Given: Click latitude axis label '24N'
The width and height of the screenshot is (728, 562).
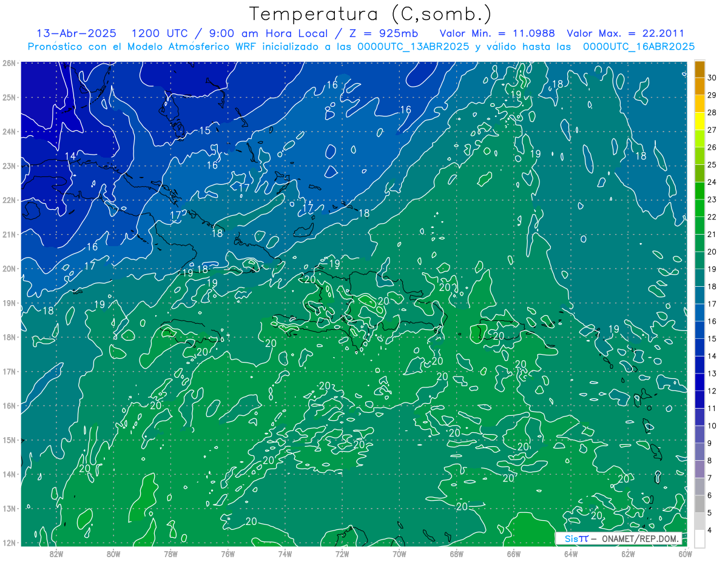Looking at the screenshot, I should [9, 132].
